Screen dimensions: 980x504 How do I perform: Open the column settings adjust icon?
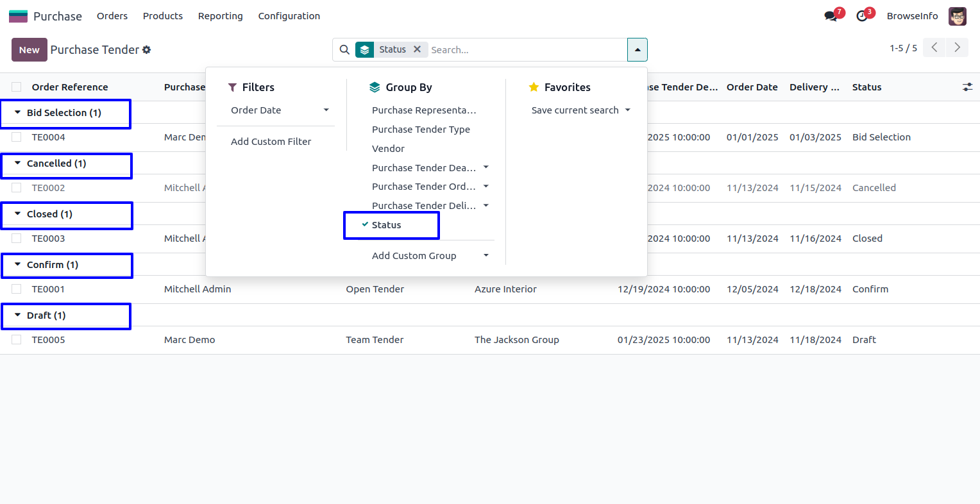click(967, 87)
